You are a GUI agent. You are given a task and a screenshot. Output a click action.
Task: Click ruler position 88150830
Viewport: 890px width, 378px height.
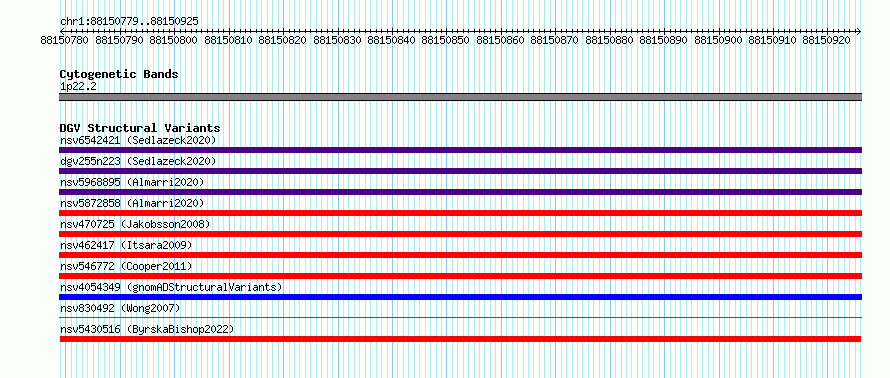(337, 40)
